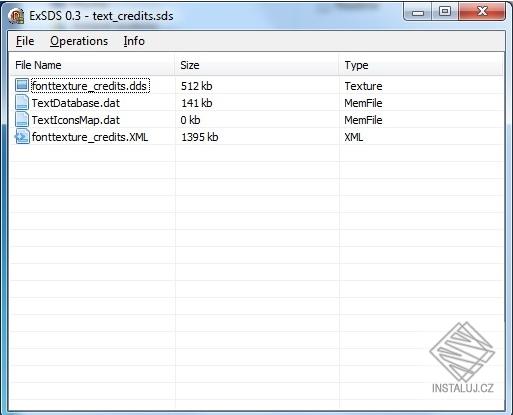Screen dimensions: 513x415
Task: Open the Info menu
Action: (134, 41)
